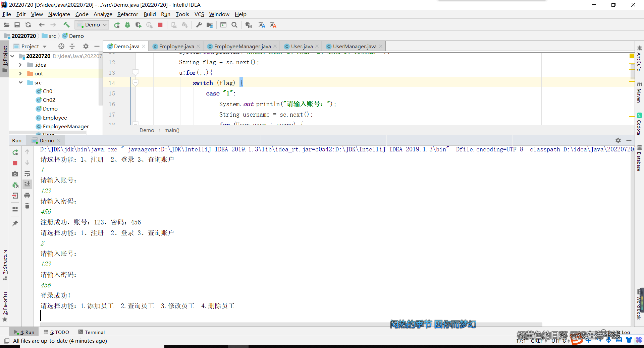Open the Project view type dropdown
This screenshot has height=348, width=644.
point(45,47)
